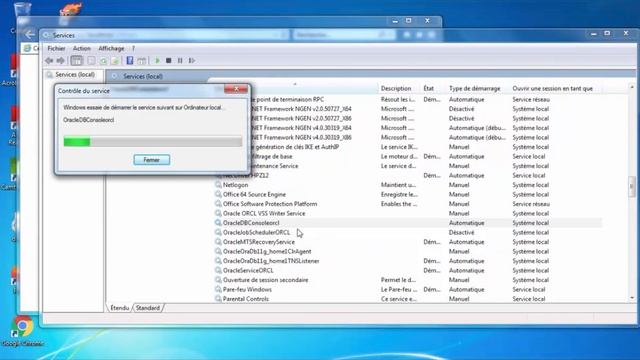Image resolution: width=640 pixels, height=360 pixels.
Task: Click the services list scrollbar up arrow
Action: tap(632, 87)
